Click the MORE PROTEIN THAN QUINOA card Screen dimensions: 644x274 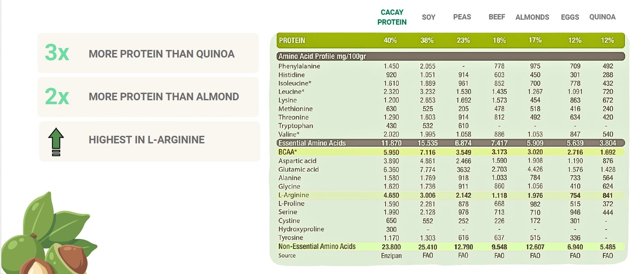[x=148, y=53]
